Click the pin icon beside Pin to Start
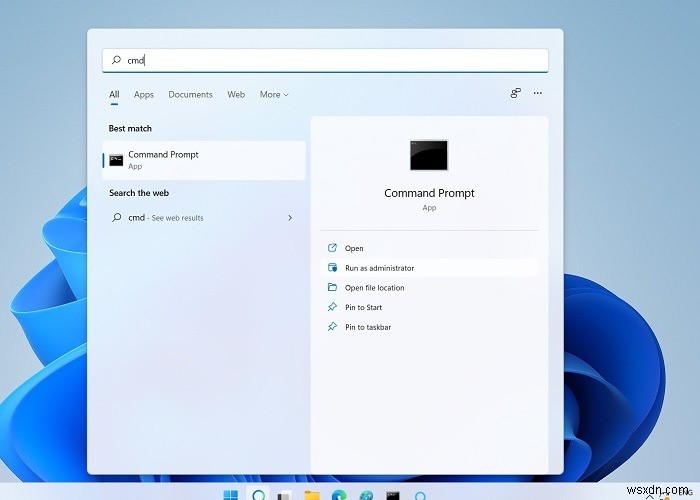Image resolution: width=700 pixels, height=500 pixels. [332, 307]
